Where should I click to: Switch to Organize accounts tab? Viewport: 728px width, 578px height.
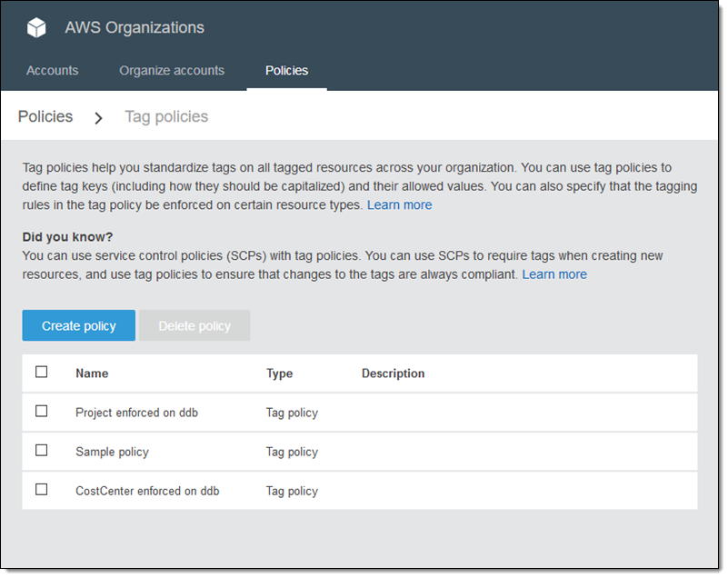click(172, 70)
